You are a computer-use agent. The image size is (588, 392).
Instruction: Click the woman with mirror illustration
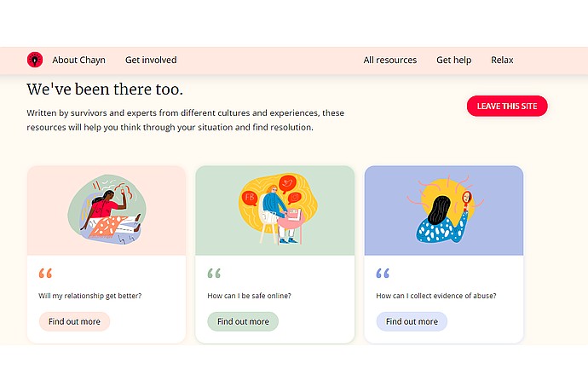445,209
